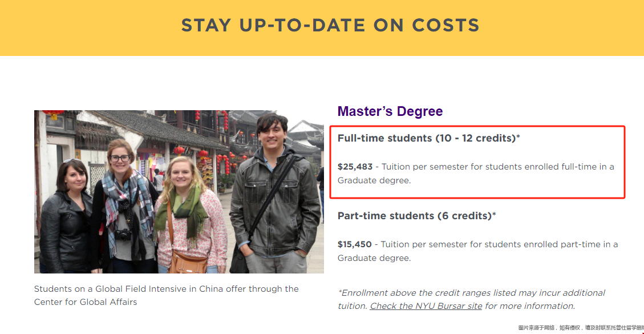Click the part-time Graduate degree tuition description
This screenshot has height=334, width=644.
pyautogui.click(x=477, y=251)
